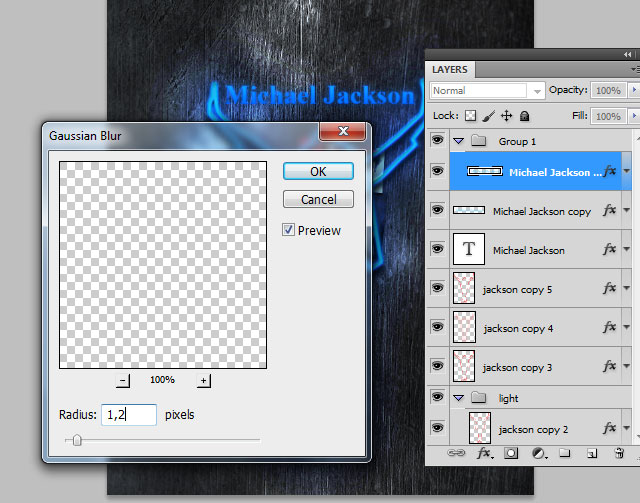Click the light group folder icon
The height and width of the screenshot is (503, 640).
(x=478, y=397)
